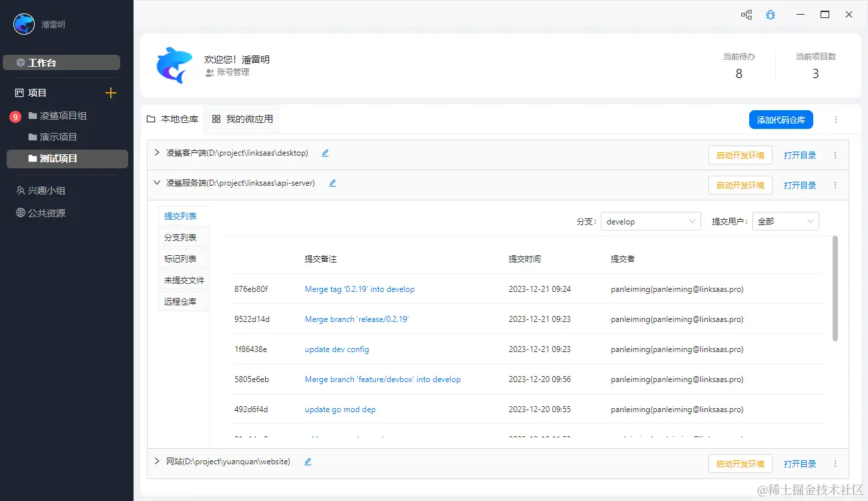Viewport: 868px width, 501px height.
Task: Click commit hash 492d6f4d
Action: coord(251,409)
